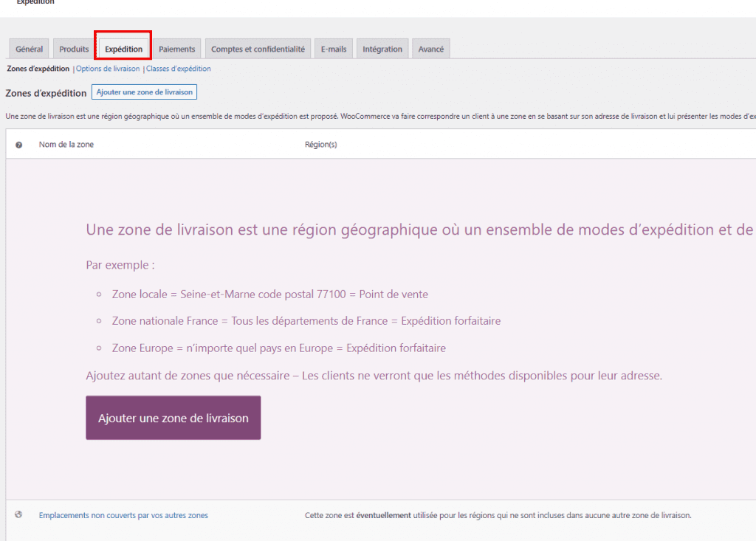Click the Région(s) column header
This screenshot has height=541, width=756.
click(320, 144)
